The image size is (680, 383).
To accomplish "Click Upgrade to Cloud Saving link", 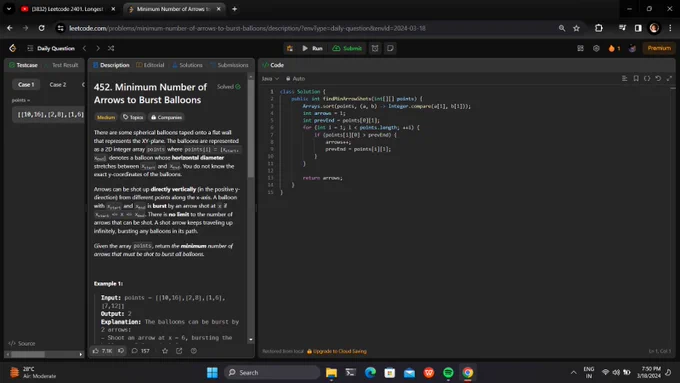I will pyautogui.click(x=337, y=351).
